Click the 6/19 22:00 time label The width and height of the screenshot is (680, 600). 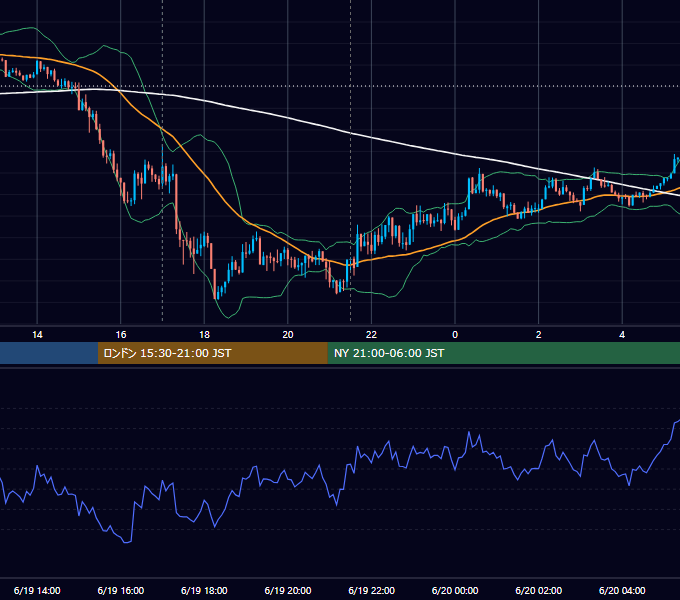coord(372,590)
